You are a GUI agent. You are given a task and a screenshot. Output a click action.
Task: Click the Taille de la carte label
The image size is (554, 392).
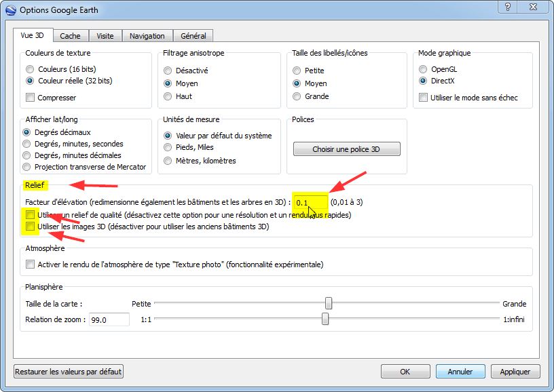[54, 304]
